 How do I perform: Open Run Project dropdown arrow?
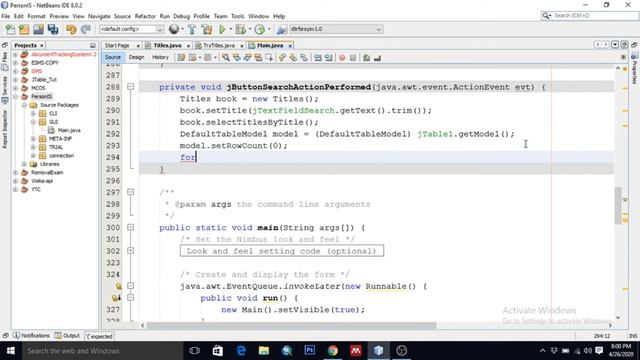coord(230,29)
